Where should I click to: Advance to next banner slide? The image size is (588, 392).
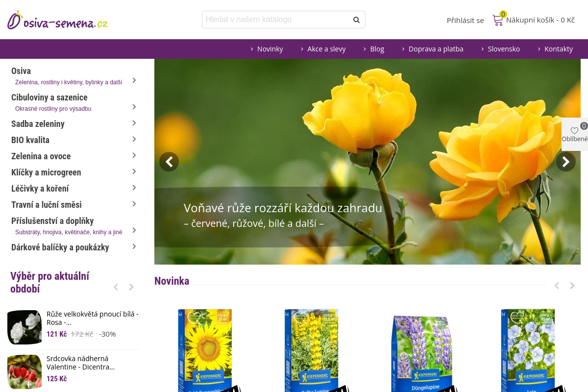point(565,162)
